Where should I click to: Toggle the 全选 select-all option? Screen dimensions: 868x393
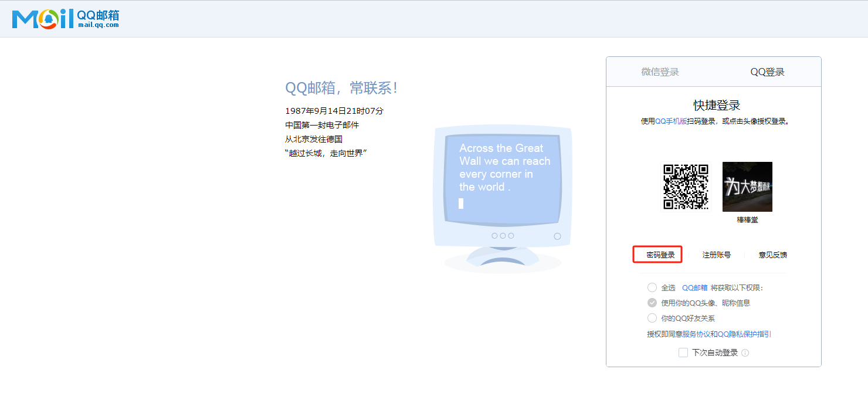pyautogui.click(x=652, y=287)
